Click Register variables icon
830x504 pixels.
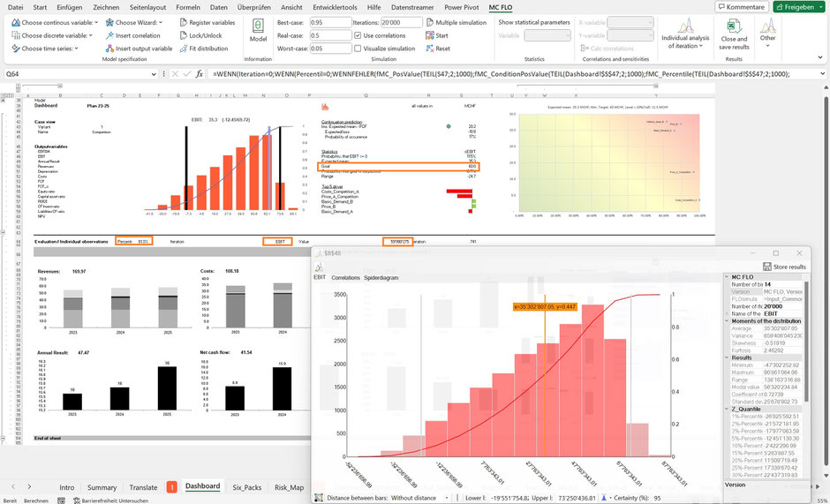[184, 22]
